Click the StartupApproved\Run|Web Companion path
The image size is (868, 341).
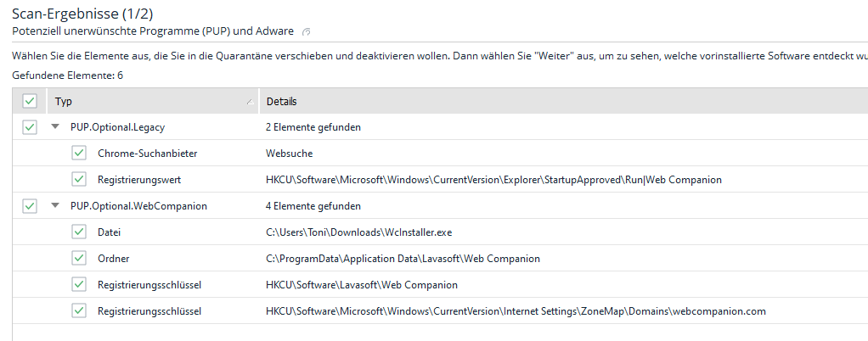pos(493,180)
